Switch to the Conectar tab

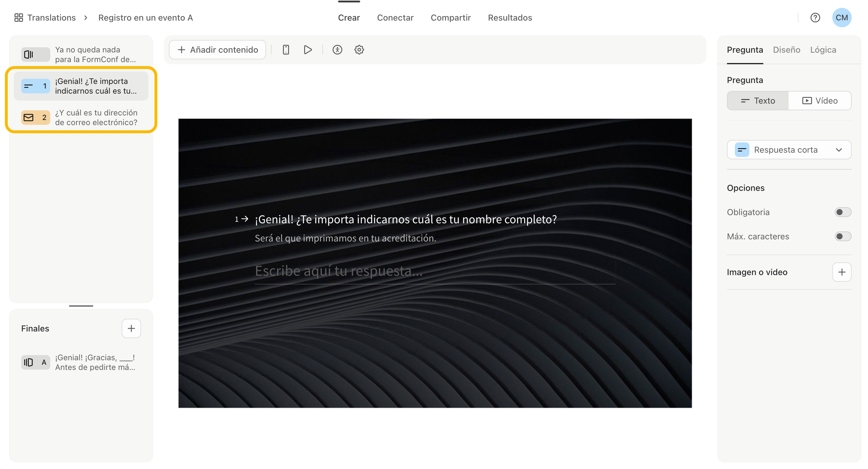[395, 18]
